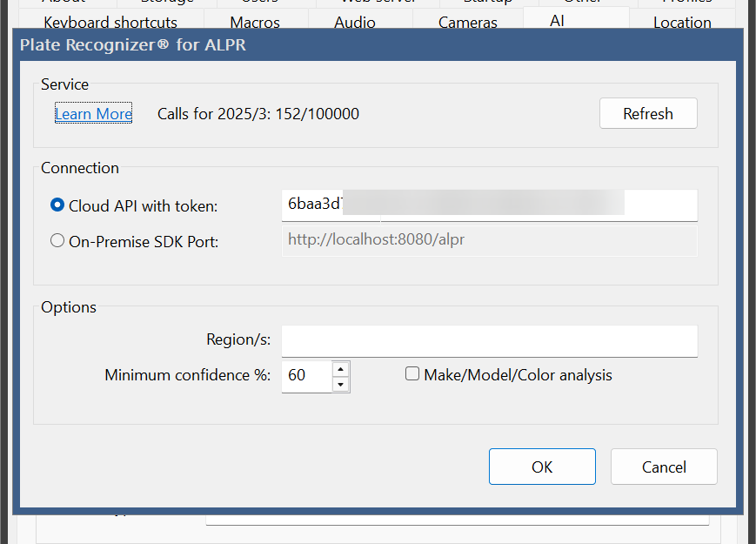Click the On-Premise SDK URL field
The image size is (756, 544).
[490, 240]
